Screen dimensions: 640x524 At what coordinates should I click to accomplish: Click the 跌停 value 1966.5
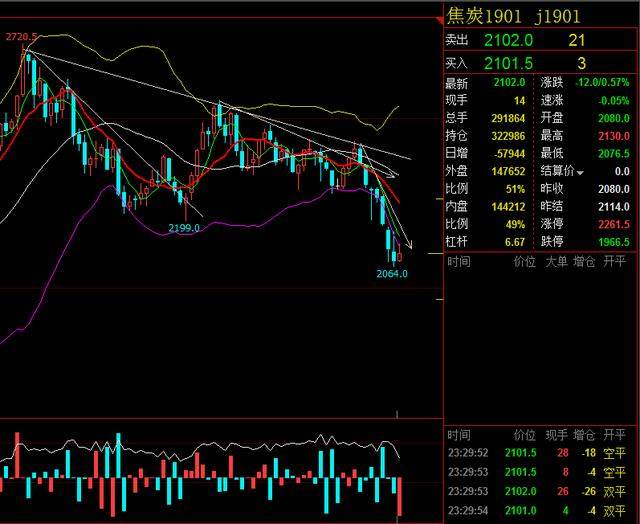[x=614, y=242]
